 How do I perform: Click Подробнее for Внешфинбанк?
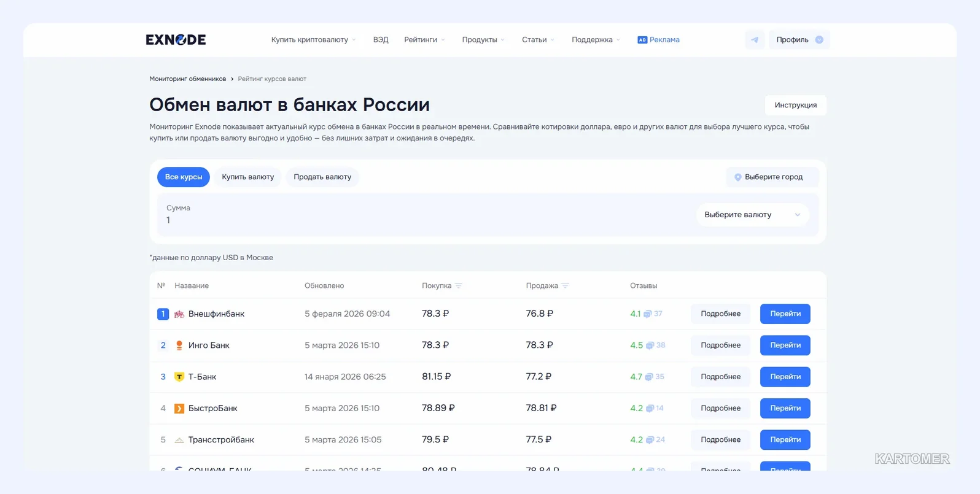pos(721,314)
